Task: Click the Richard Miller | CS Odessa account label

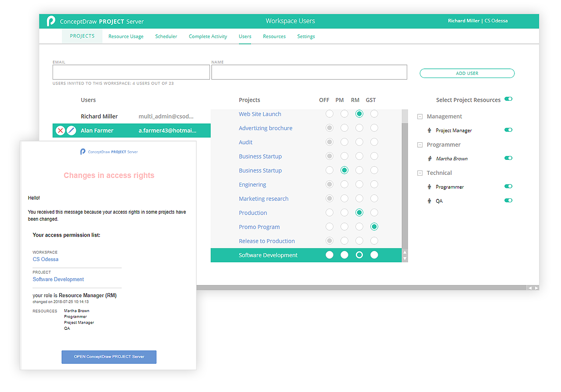Action: [478, 21]
